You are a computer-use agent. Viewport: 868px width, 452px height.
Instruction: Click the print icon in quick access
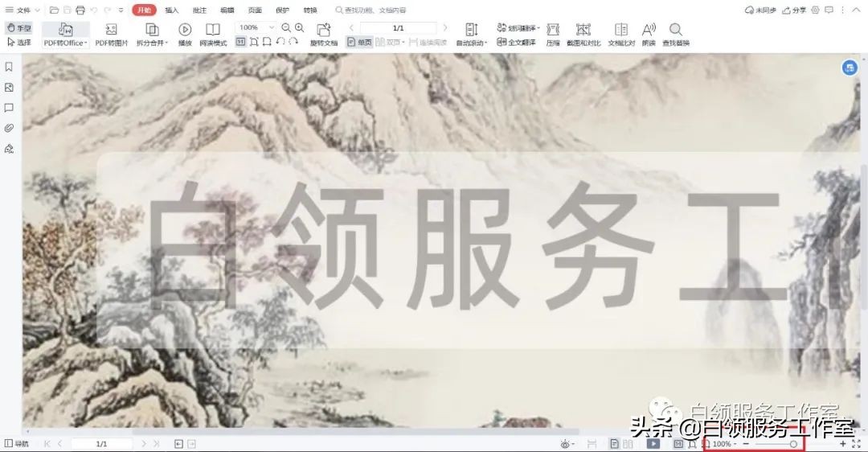click(80, 10)
